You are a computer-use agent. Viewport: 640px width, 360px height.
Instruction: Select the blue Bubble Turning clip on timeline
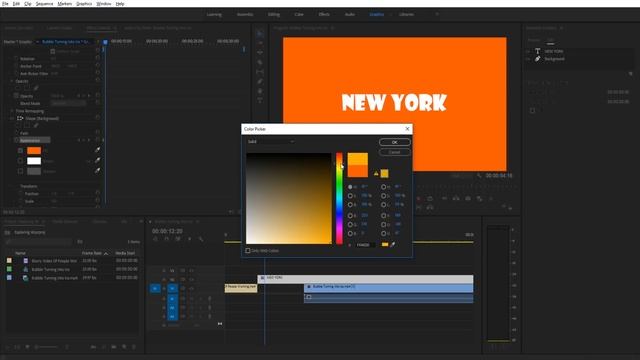389,288
